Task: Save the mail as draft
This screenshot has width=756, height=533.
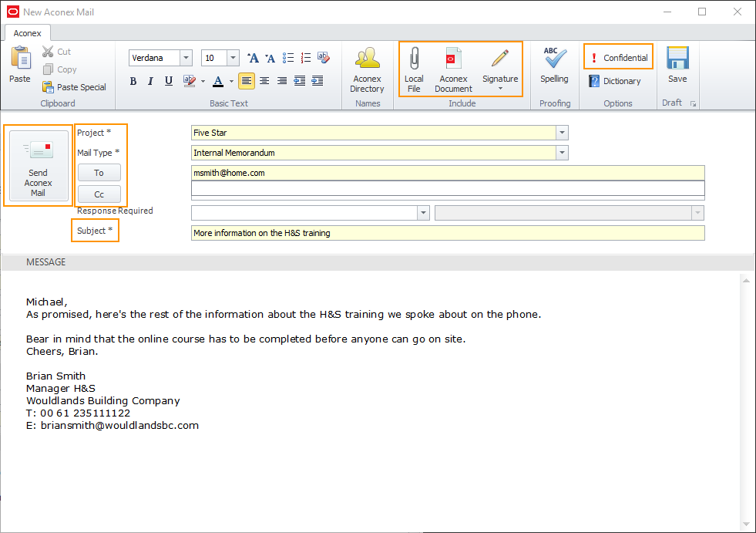Action: 677,65
